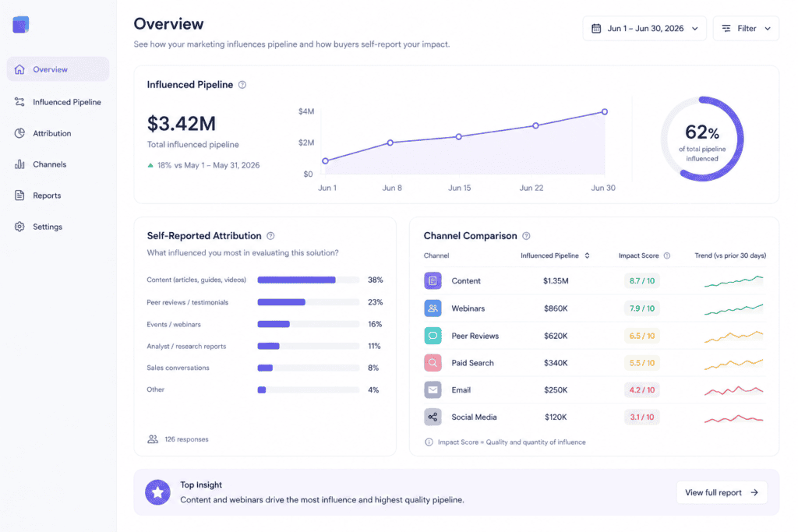Click the Jun 22 chart data point
Screen dimensions: 798x532
point(535,125)
